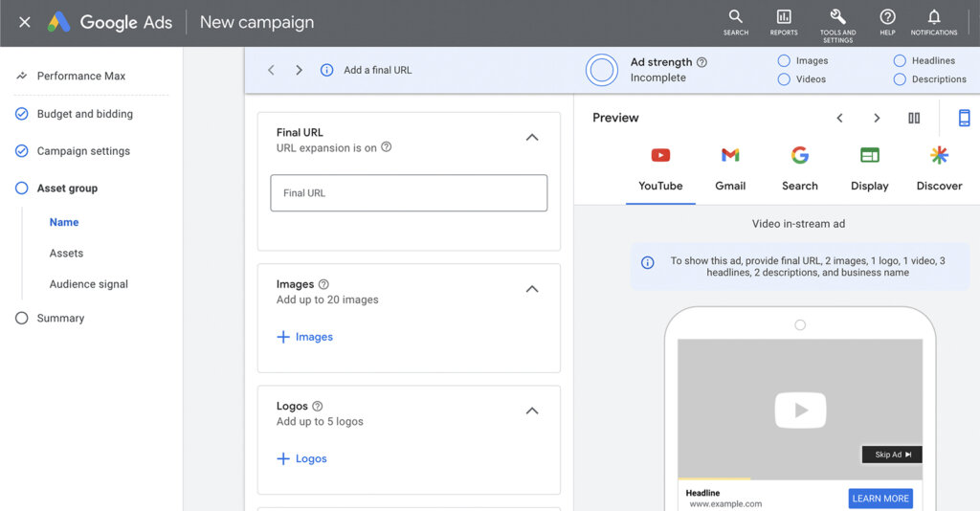
Task: Open the Reports icon
Action: [x=784, y=23]
